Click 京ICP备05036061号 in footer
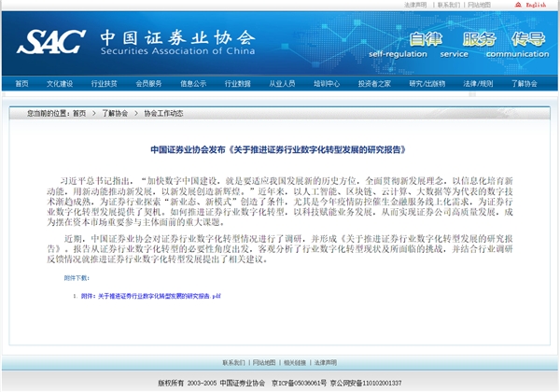 coord(299,383)
